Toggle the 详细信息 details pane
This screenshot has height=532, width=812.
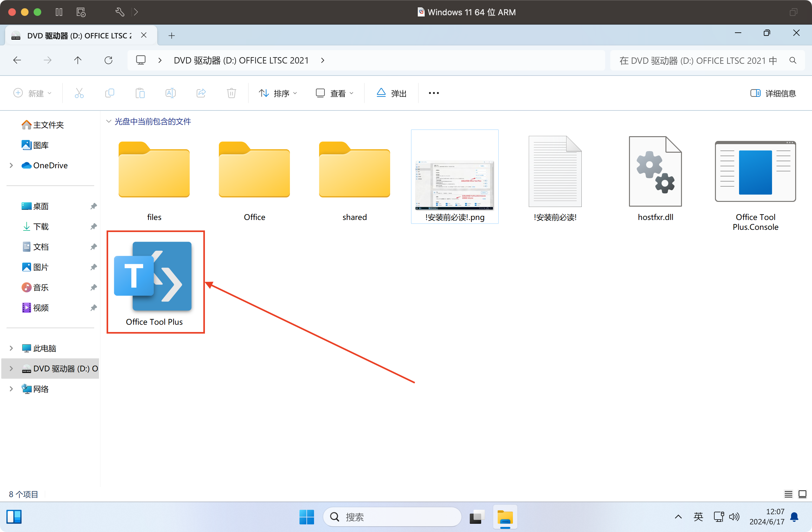(x=773, y=93)
